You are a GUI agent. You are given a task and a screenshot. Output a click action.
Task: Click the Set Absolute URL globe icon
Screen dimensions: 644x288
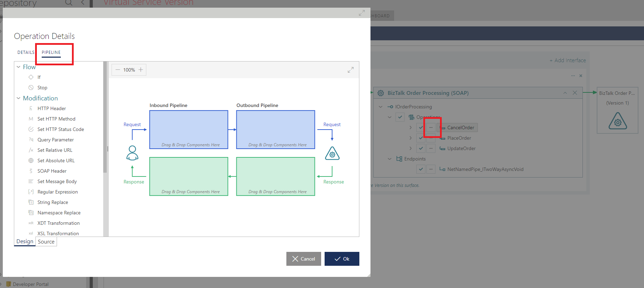point(31,161)
